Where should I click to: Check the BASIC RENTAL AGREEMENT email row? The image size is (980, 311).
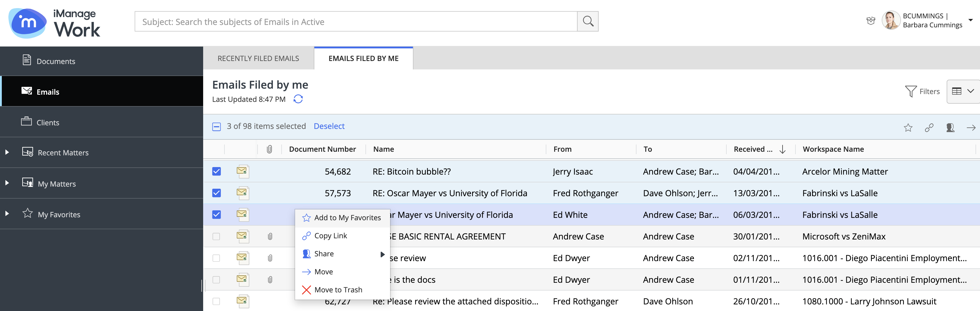[x=216, y=236]
